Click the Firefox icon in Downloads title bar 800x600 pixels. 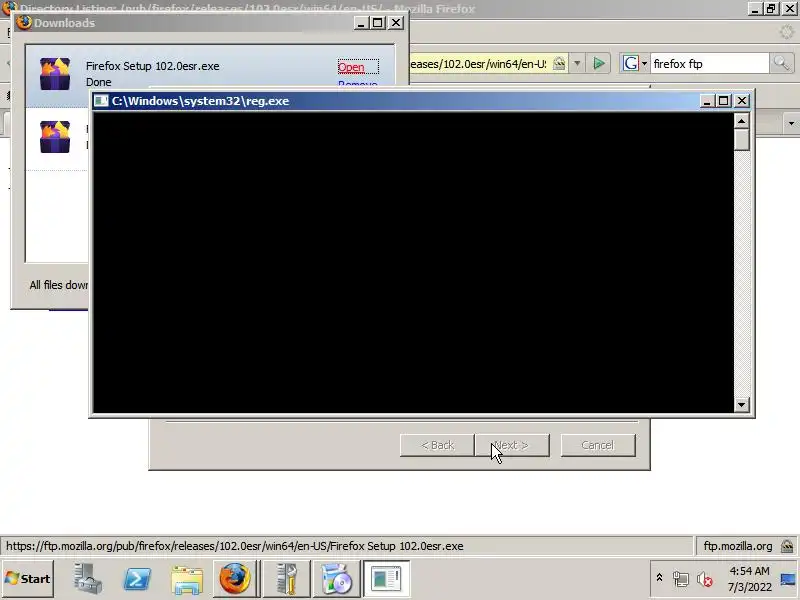tap(23, 23)
